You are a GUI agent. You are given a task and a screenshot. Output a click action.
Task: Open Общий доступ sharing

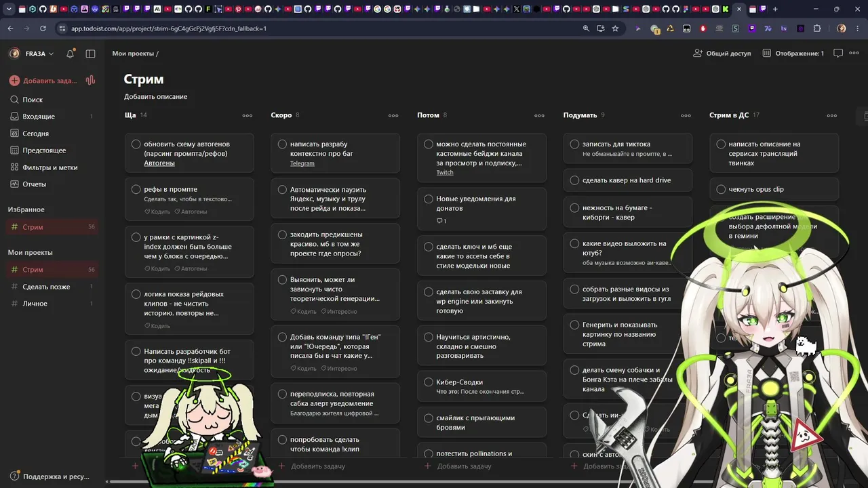(722, 54)
